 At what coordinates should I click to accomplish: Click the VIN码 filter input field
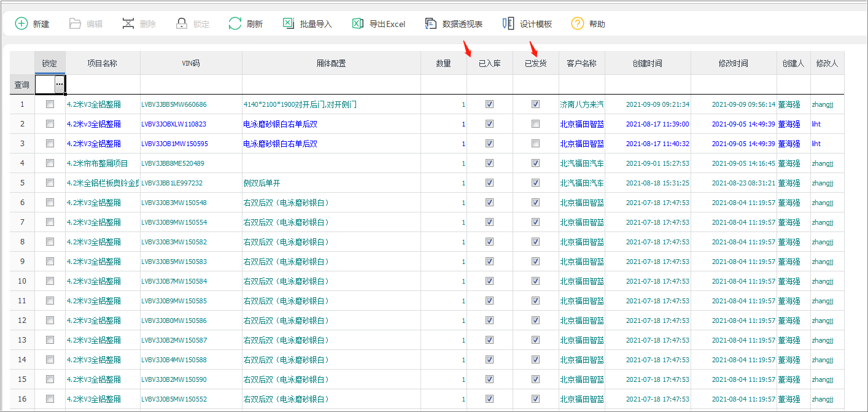coord(191,85)
